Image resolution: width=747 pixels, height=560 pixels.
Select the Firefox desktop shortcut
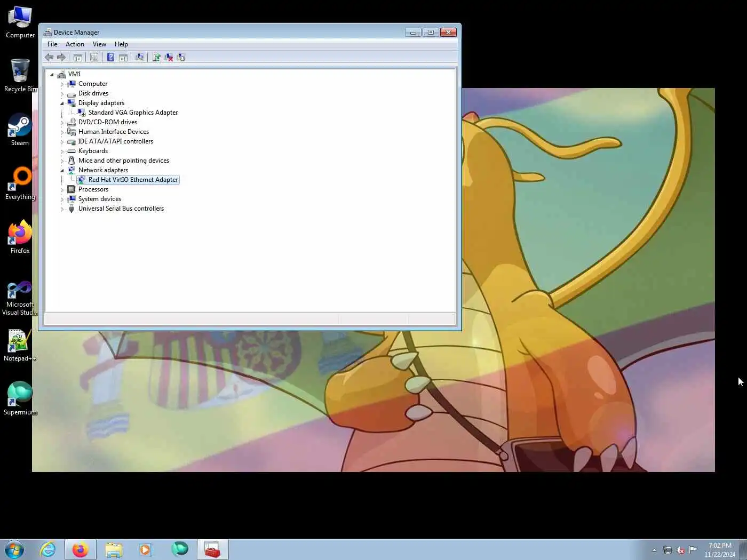[20, 237]
